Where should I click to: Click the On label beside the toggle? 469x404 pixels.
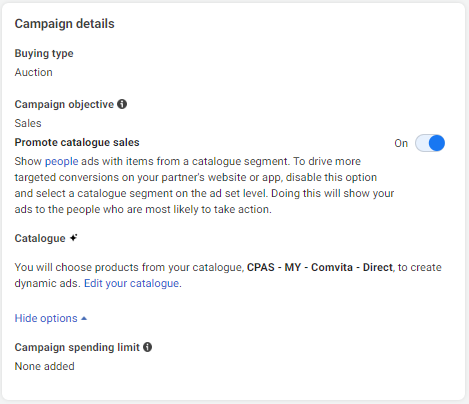coord(401,143)
